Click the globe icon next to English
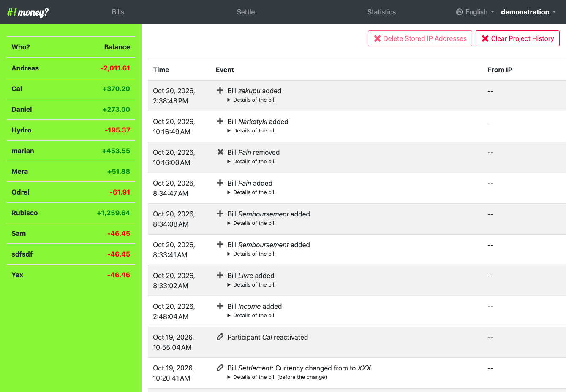The width and height of the screenshot is (566, 392). [x=460, y=12]
